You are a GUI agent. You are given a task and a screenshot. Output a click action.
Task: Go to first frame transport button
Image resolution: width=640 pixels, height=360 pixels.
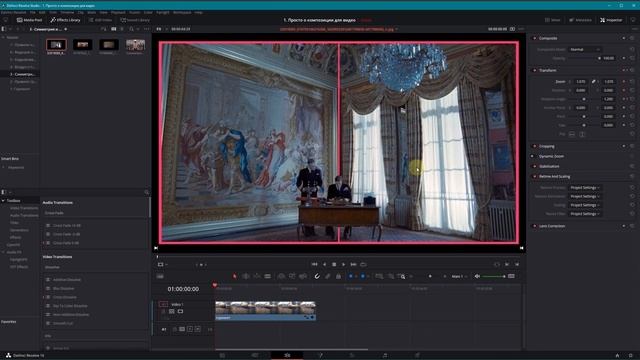tap(314, 264)
